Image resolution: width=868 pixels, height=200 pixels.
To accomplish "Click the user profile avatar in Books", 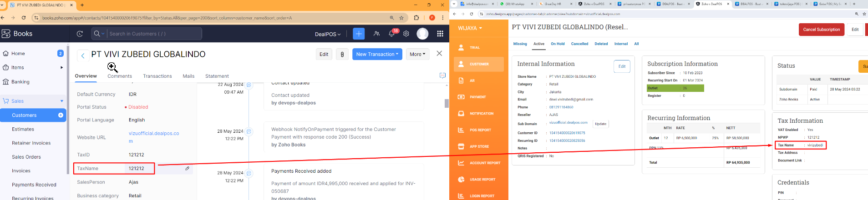I will point(422,34).
